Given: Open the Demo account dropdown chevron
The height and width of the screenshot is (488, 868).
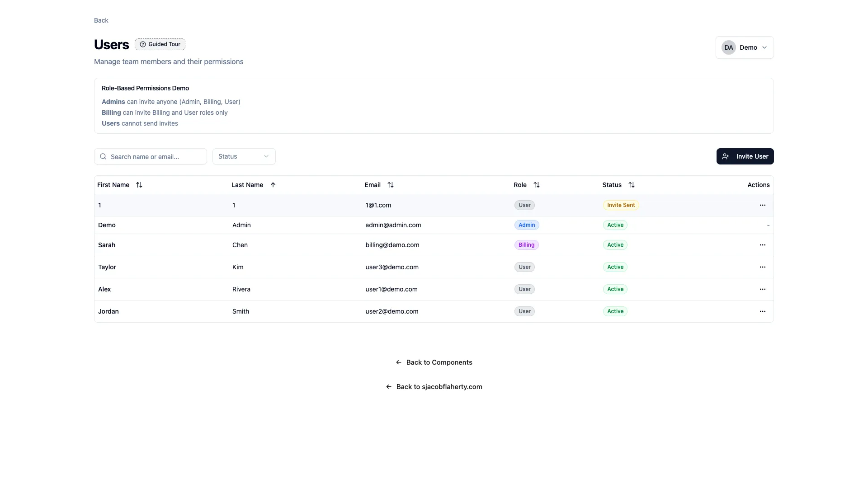Looking at the screenshot, I should (764, 47).
